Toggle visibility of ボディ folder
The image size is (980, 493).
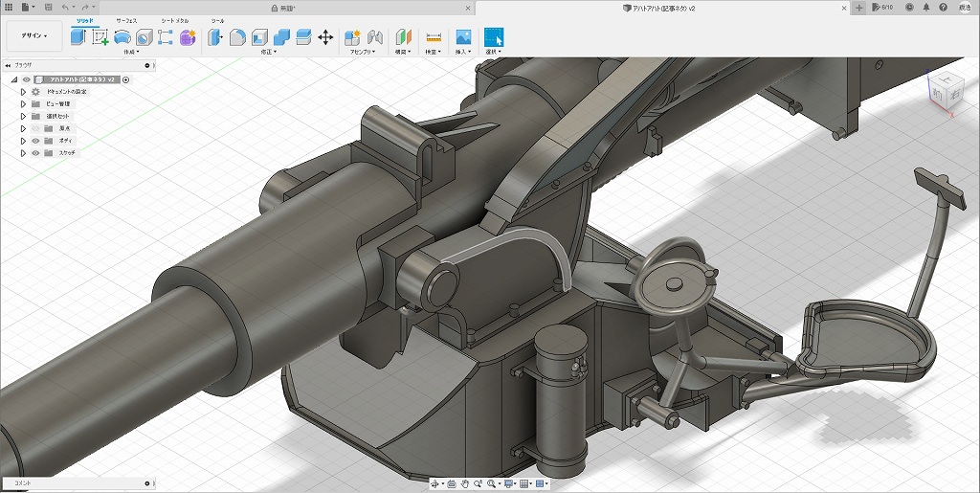35,140
